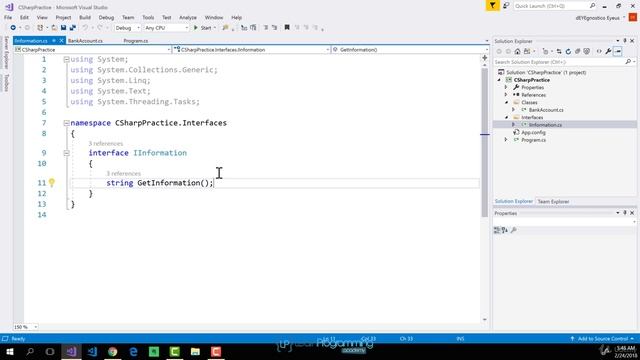Open the Edit menu
This screenshot has height=360, width=640.
click(x=24, y=18)
